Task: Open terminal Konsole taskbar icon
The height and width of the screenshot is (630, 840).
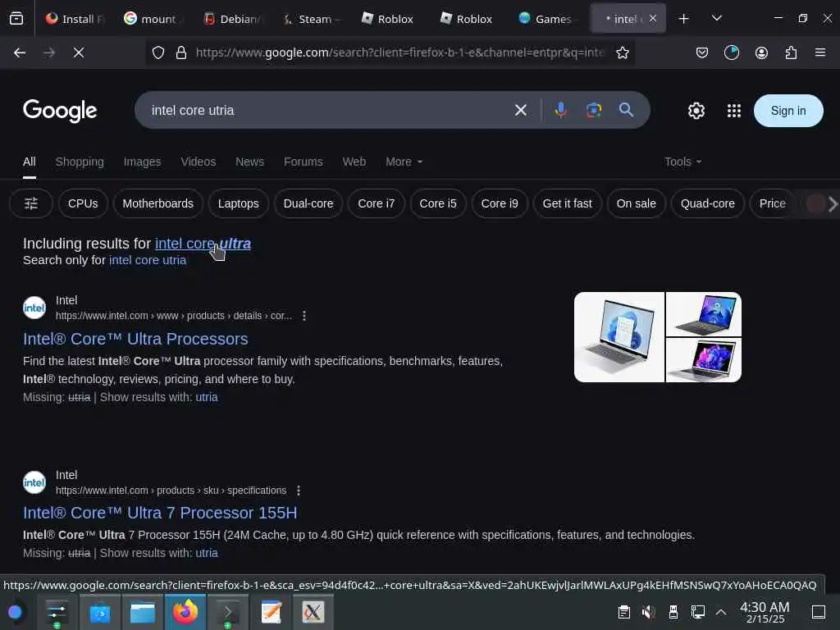Action: click(228, 612)
